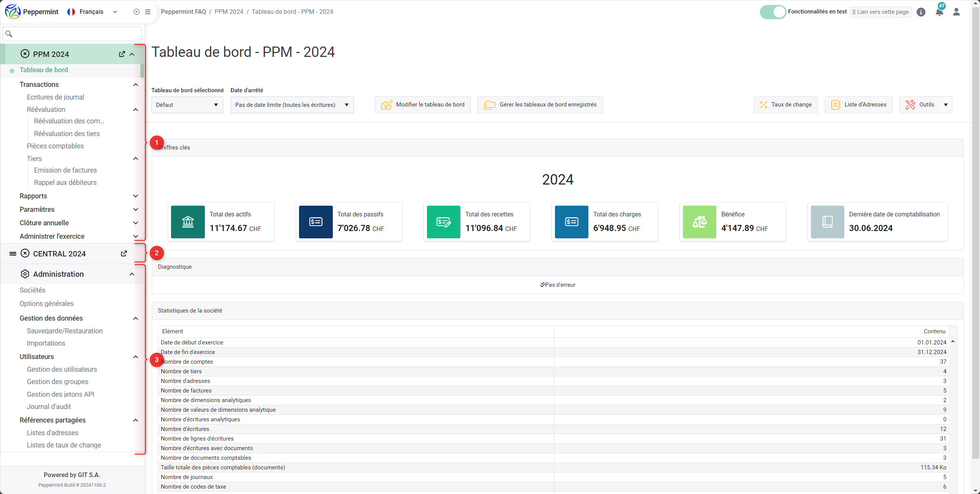
Task: Click the notification bell icon
Action: tap(939, 12)
